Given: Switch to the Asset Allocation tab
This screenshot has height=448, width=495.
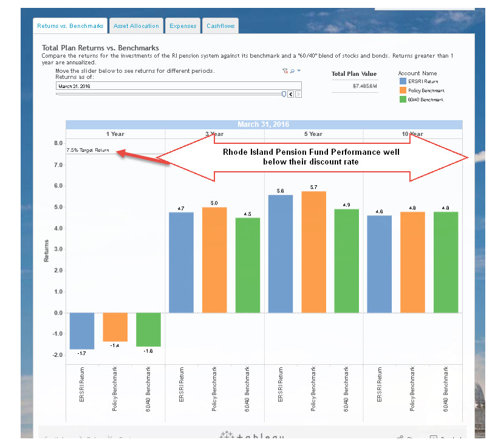Looking at the screenshot, I should tap(136, 26).
